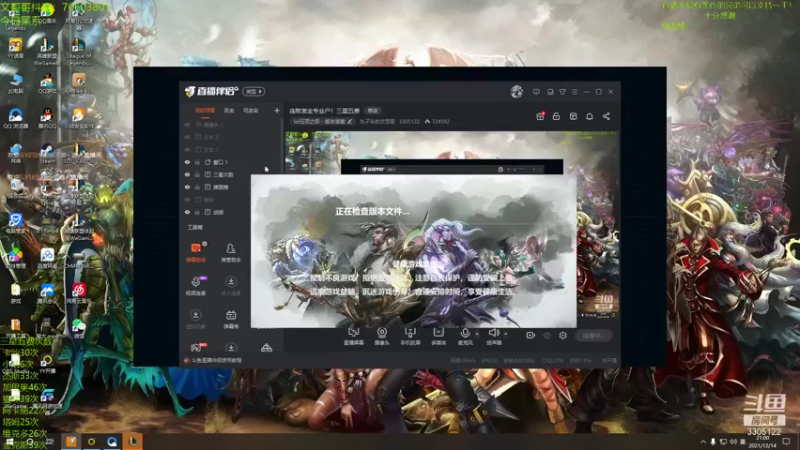Expand the speaker options arrow
Viewport: 800px width, 450px height.
(x=506, y=334)
